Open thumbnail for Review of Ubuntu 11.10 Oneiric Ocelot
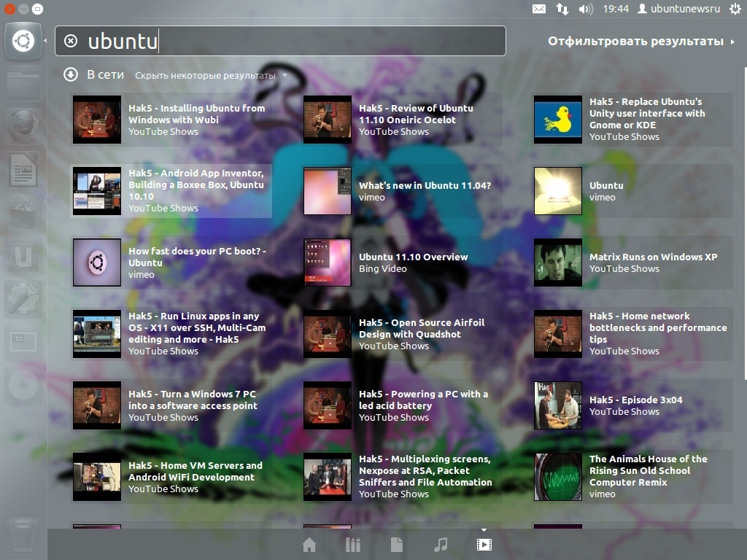Screen dimensions: 747x560 pyautogui.click(x=328, y=120)
